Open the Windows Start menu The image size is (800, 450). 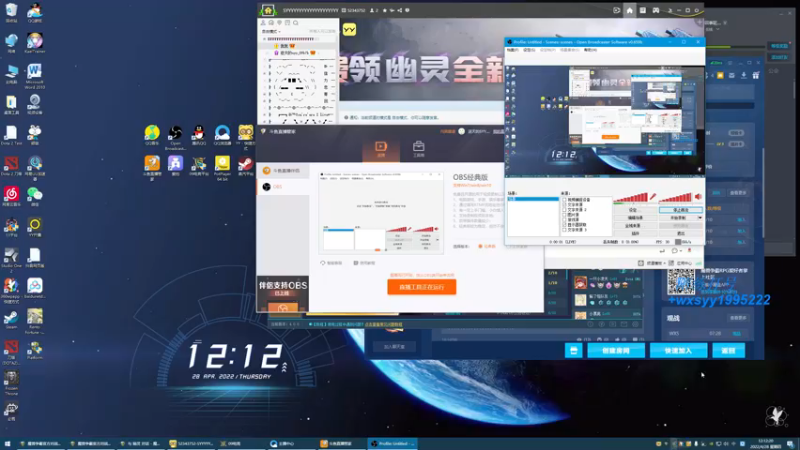(x=7, y=444)
